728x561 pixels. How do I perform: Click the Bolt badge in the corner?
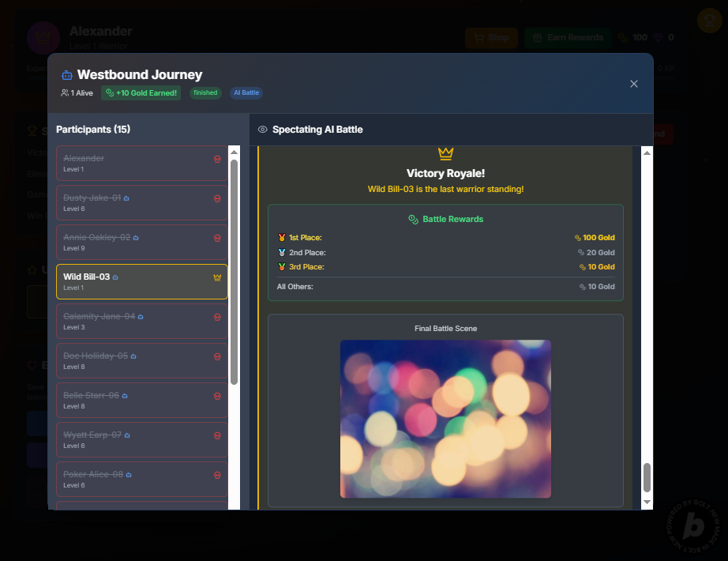(693, 526)
